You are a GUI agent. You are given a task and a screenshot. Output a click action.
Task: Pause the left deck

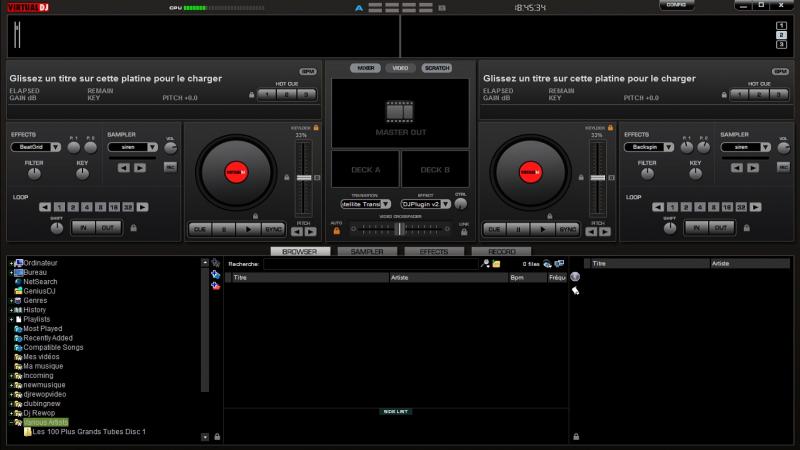click(224, 230)
